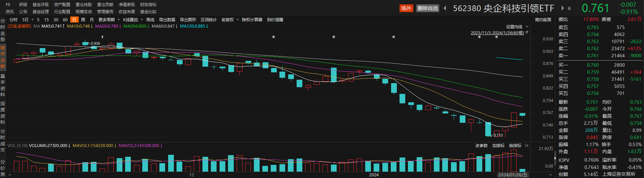644x178 pixels.
Task: Pin the date range with pushpin icon
Action: (x=527, y=32)
